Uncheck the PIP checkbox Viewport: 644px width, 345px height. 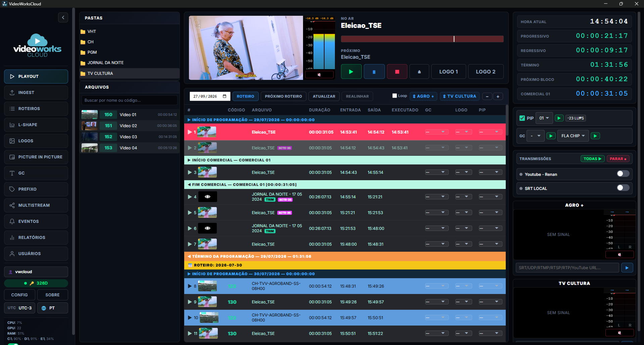click(522, 118)
